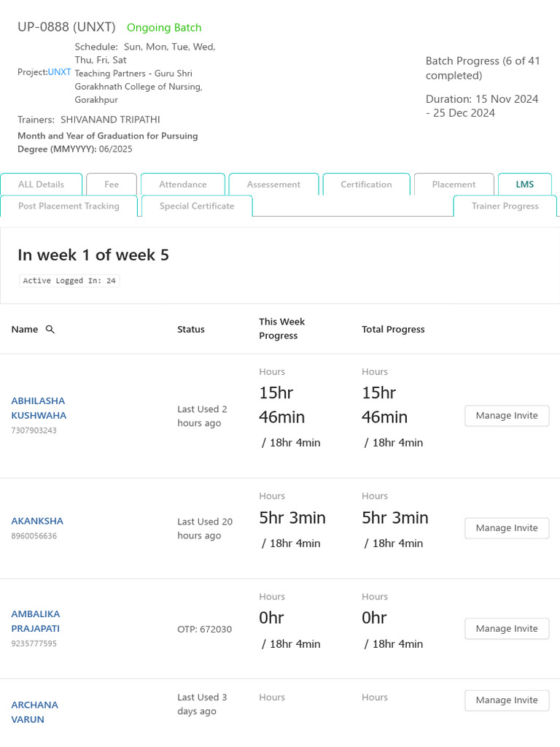Follow the UNXT project link
This screenshot has width=560, height=747.
coord(60,72)
